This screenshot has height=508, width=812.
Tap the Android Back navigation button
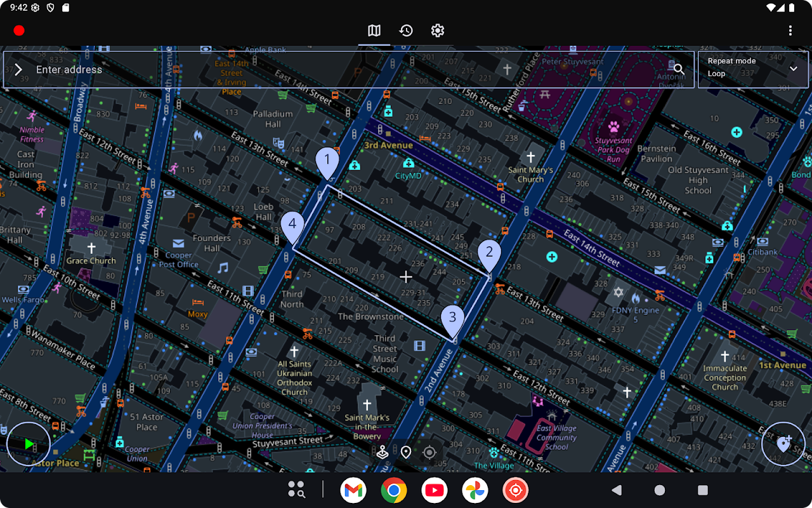coord(616,490)
